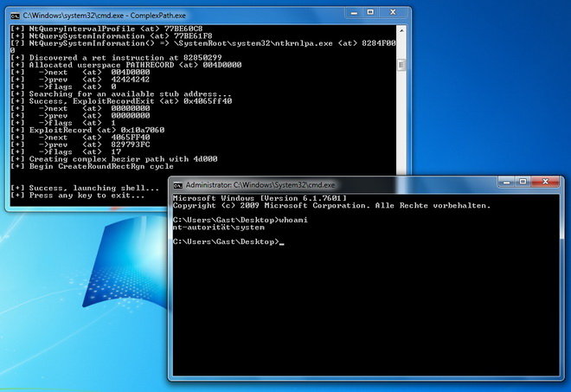This screenshot has height=392, width=571.
Task: Click the Administrator cmd.exe title bar text
Action: click(x=260, y=185)
